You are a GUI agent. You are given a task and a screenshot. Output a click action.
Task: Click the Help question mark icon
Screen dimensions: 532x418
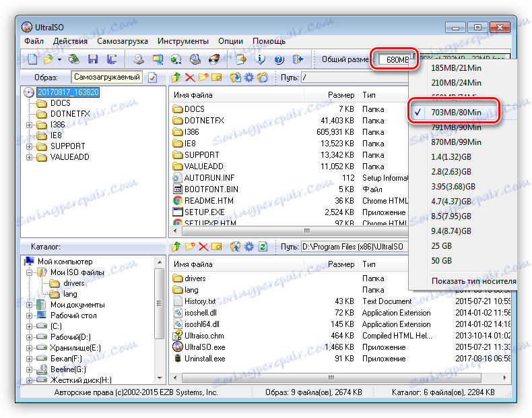tap(279, 59)
